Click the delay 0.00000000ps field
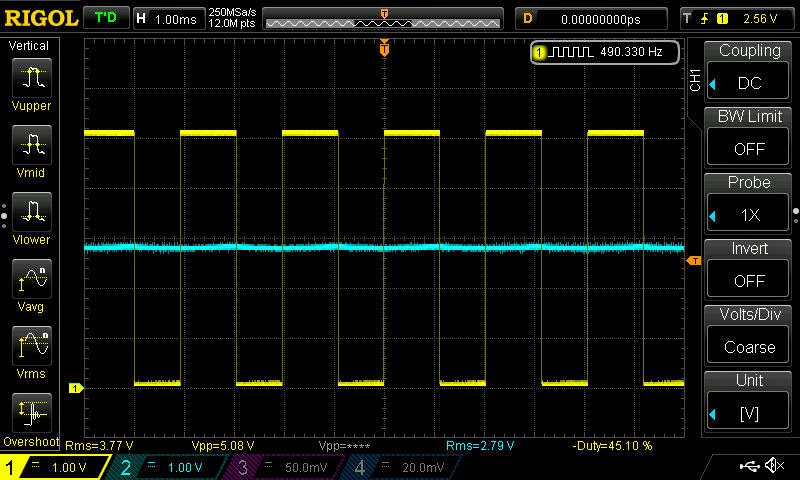The image size is (800, 480). click(x=591, y=19)
